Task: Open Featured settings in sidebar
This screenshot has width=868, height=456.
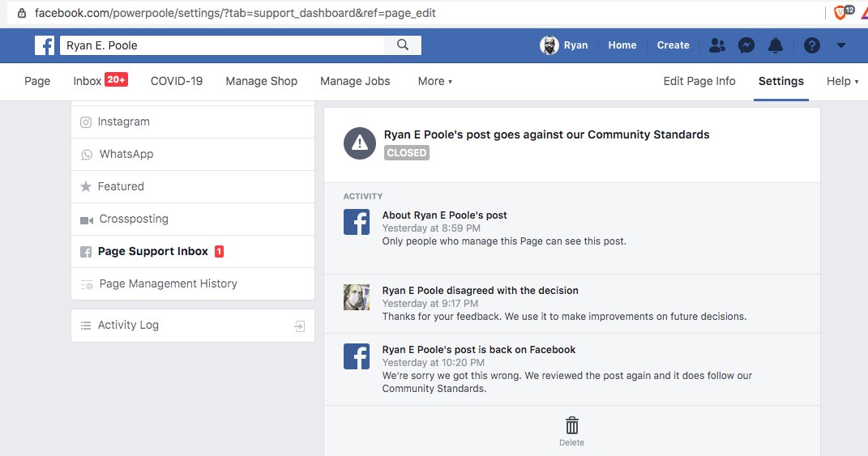Action: (x=193, y=186)
